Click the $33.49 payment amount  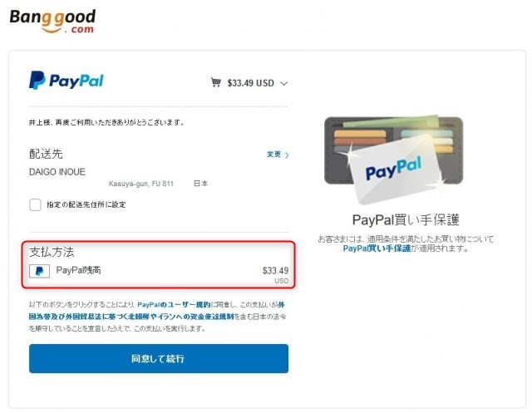coord(275,271)
